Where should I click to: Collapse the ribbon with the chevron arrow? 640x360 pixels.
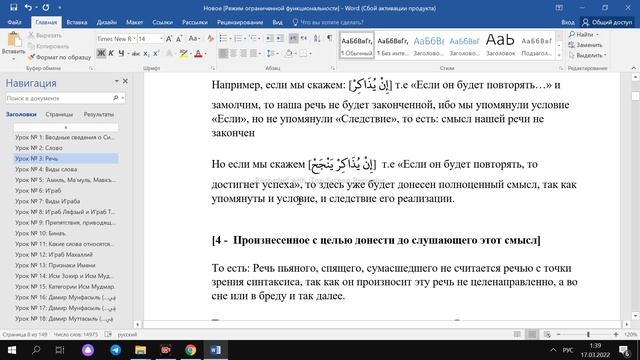(633, 68)
